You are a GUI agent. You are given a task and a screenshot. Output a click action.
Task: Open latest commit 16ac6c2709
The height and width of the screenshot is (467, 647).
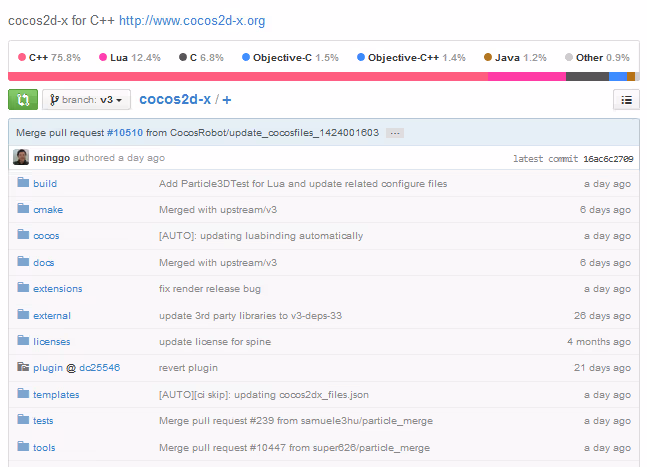pyautogui.click(x=608, y=159)
